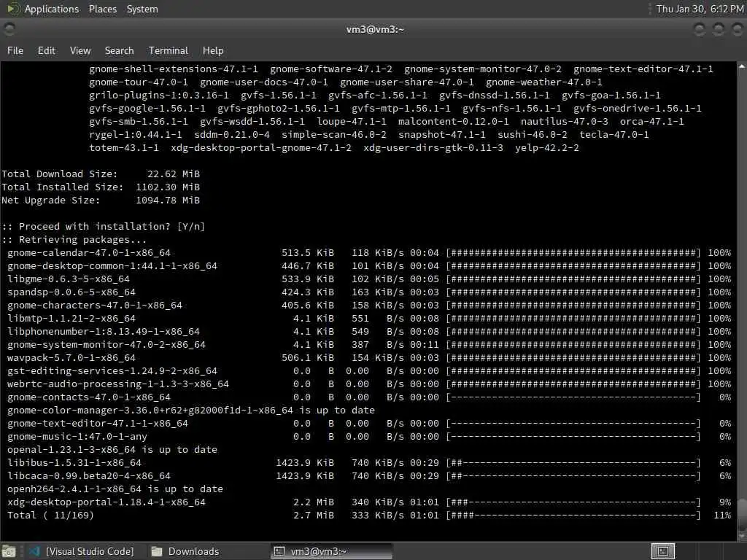Click the clock showing Thu Jan 30, 6:12 PM
Image resolution: width=747 pixels, height=560 pixels.
point(700,9)
